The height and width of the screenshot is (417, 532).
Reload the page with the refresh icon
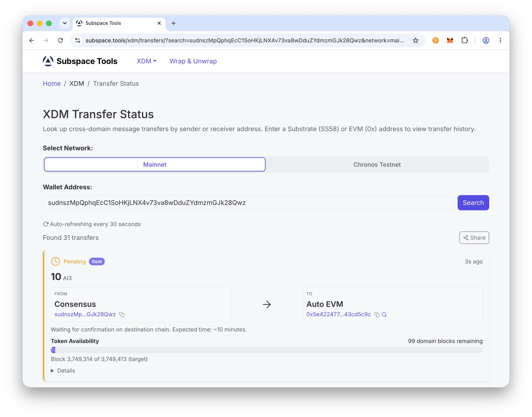[60, 40]
